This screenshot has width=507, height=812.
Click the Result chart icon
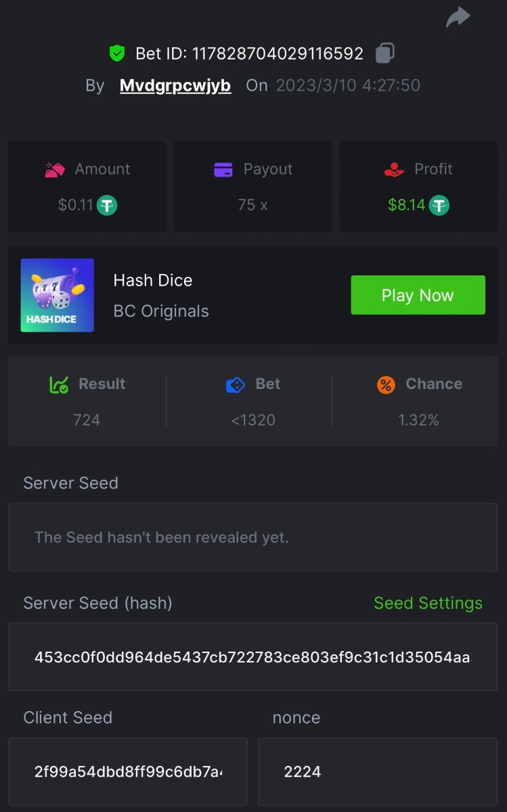pos(59,384)
